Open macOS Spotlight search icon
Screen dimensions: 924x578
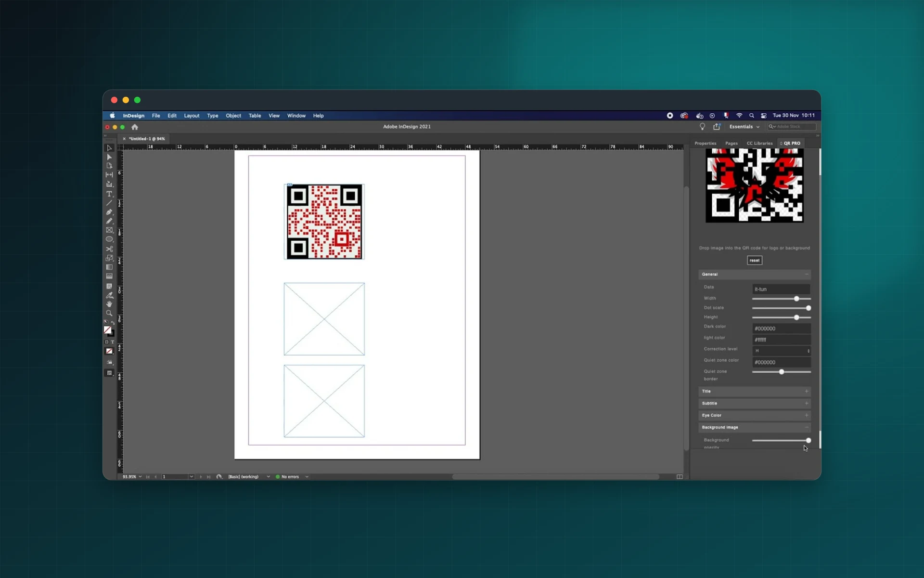(x=751, y=116)
